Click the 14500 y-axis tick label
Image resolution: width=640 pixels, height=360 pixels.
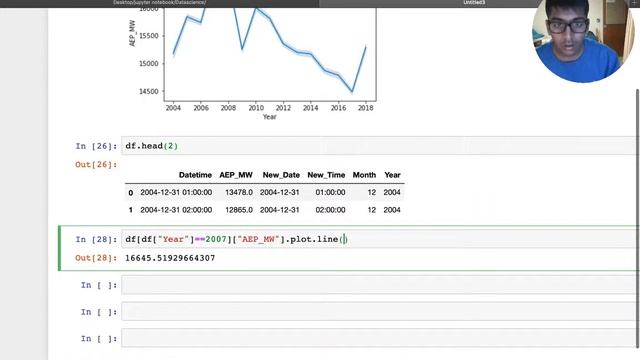click(x=149, y=91)
